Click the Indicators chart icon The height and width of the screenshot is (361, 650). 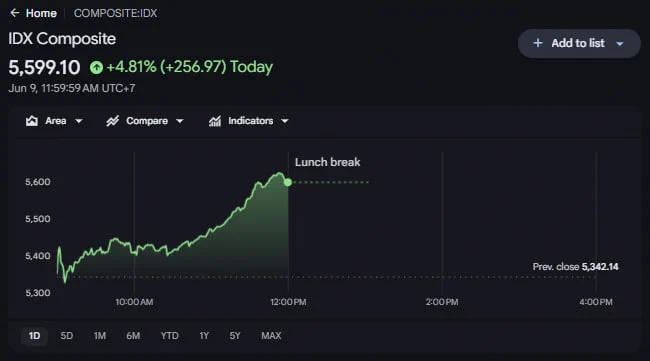215,121
